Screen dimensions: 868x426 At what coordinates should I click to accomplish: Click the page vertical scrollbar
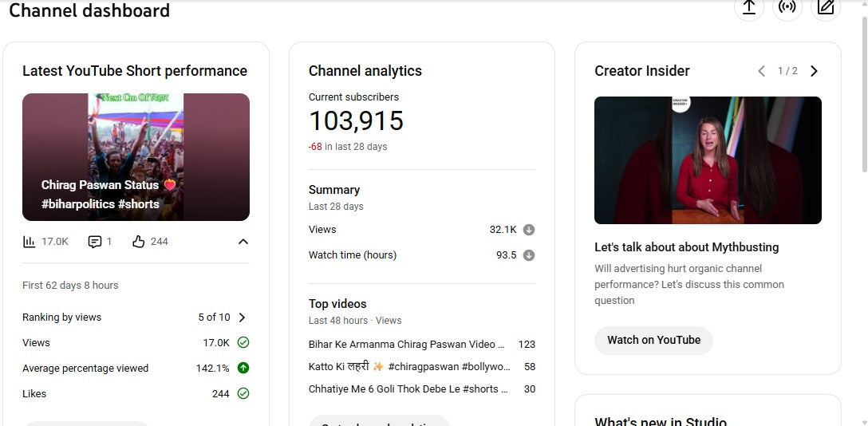click(x=862, y=96)
